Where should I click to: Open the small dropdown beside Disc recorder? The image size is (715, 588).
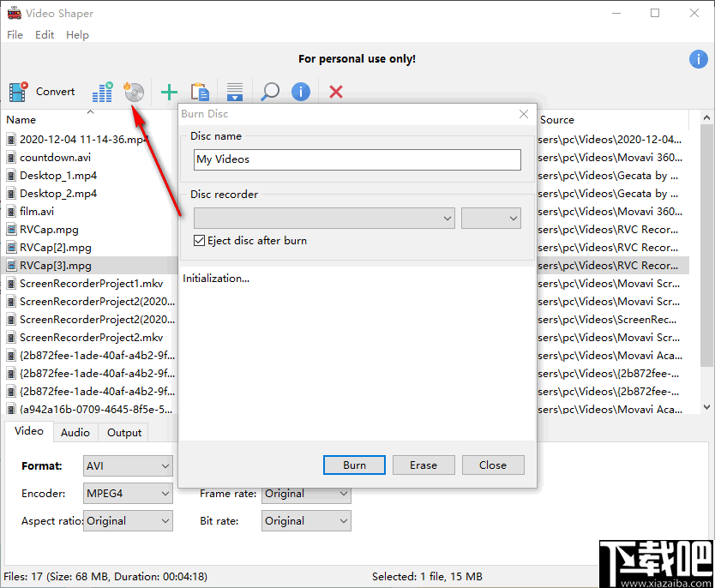click(x=491, y=219)
